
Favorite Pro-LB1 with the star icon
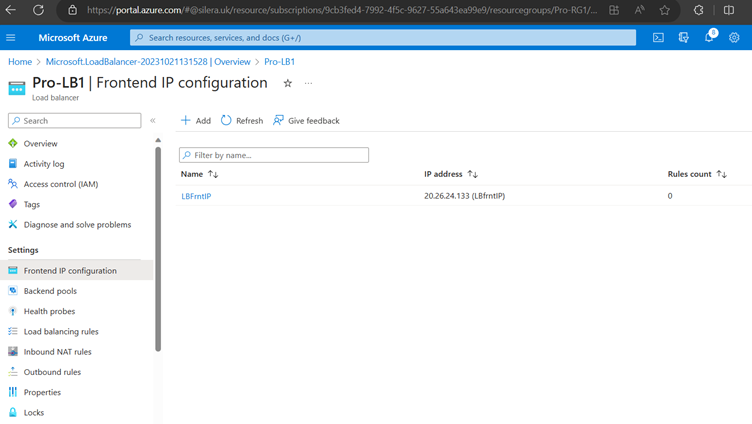288,84
